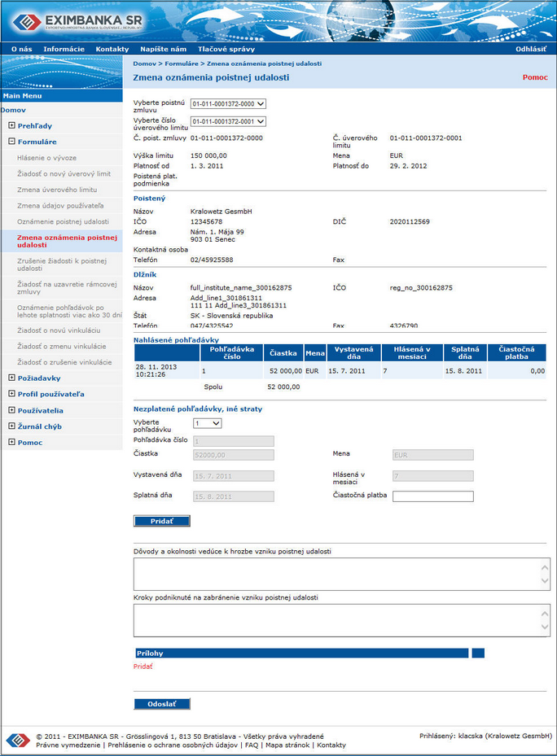Click the Mapa stránok footer link

coord(287,745)
